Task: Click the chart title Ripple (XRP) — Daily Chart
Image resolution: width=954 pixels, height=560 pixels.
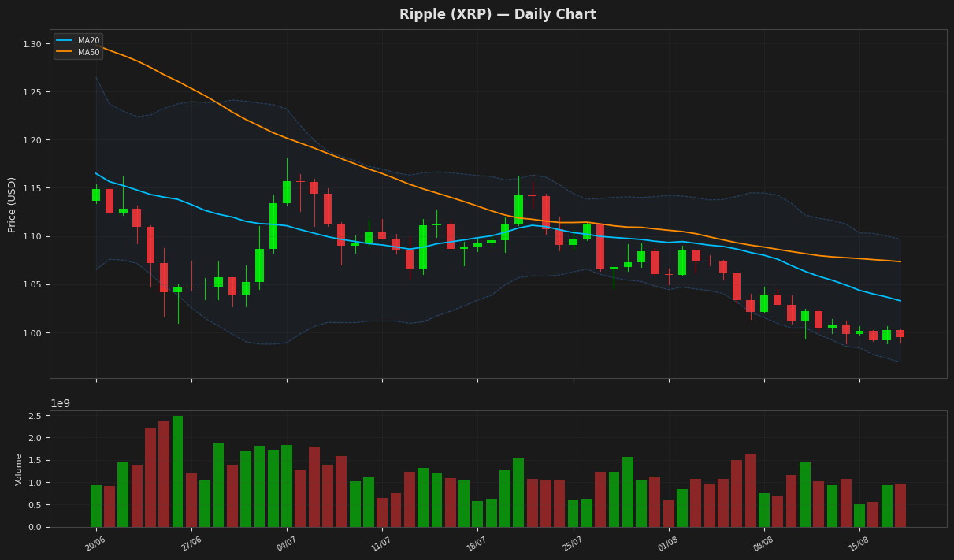Action: click(x=497, y=15)
